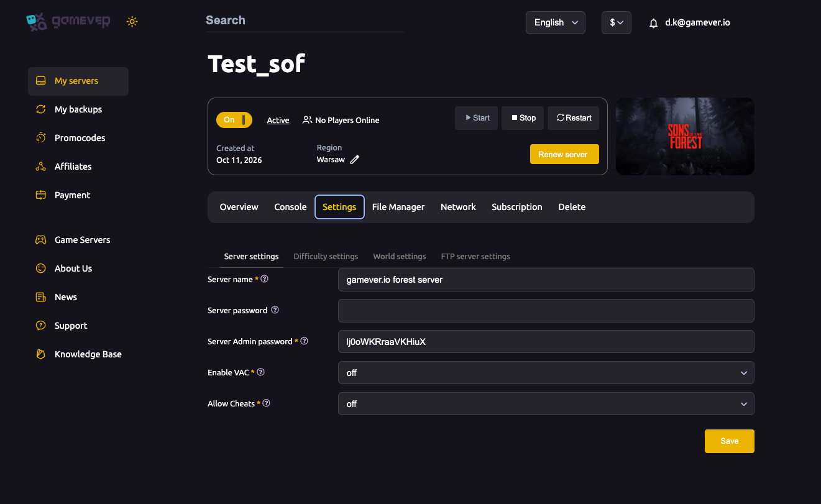821x504 pixels.
Task: Click the Affiliates sidebar icon
Action: 41,167
